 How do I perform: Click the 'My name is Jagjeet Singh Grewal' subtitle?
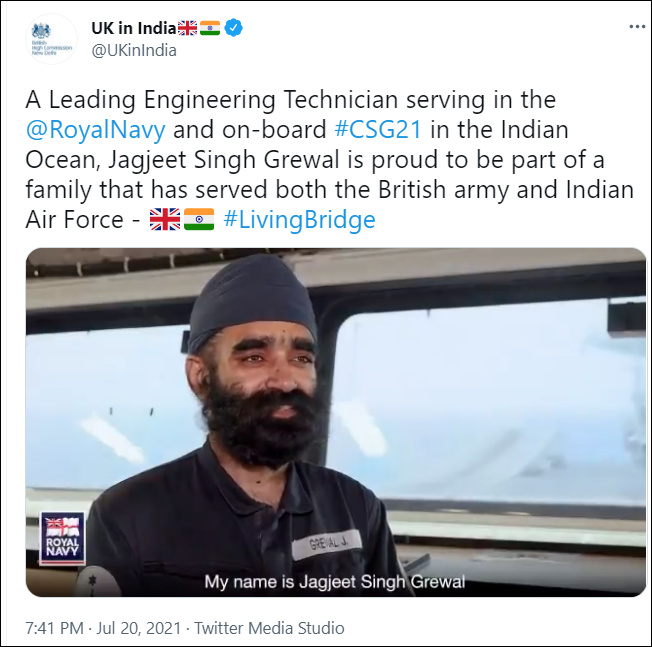pyautogui.click(x=335, y=581)
